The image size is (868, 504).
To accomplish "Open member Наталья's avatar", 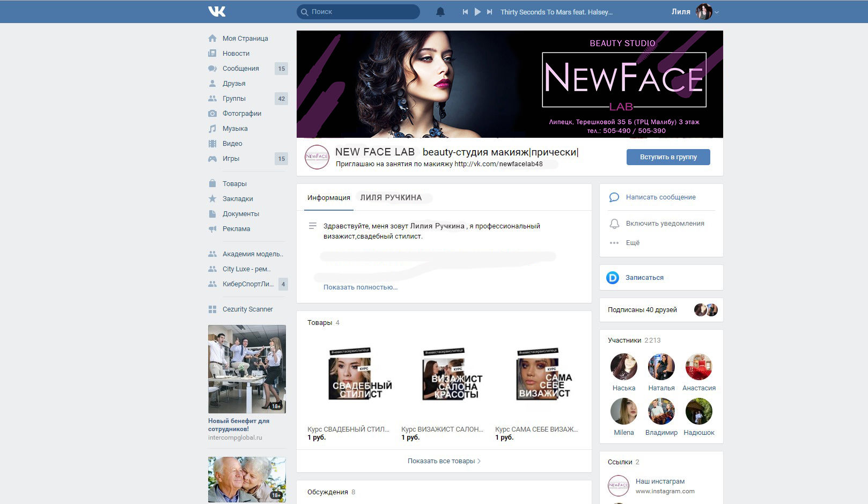I will (661, 367).
